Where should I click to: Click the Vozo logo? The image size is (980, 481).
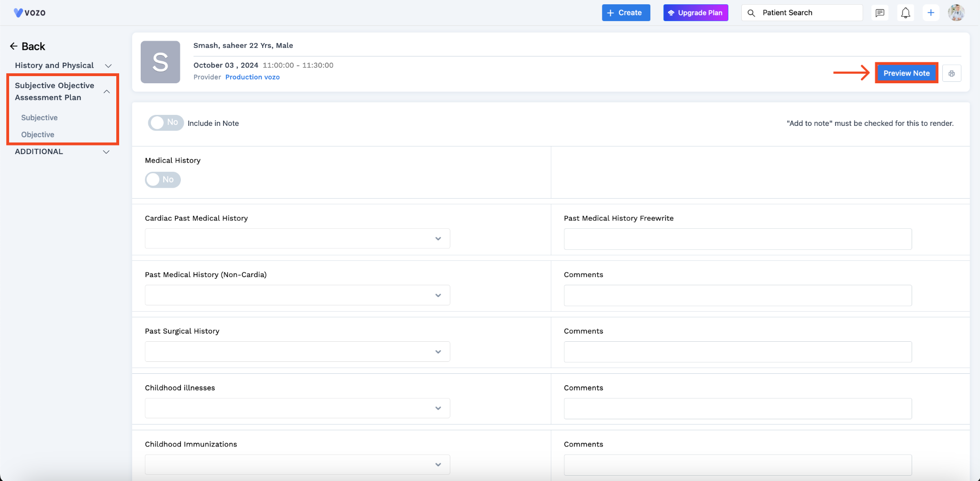point(30,12)
